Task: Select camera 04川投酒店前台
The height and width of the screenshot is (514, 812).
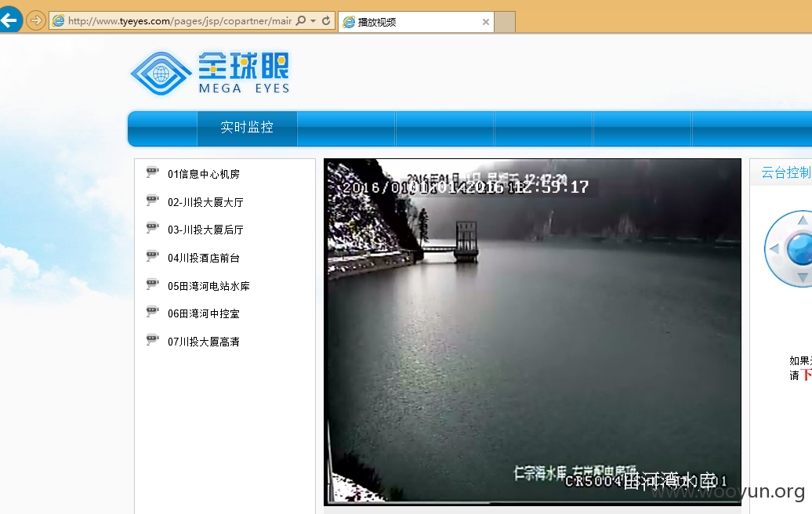Action: pos(204,259)
